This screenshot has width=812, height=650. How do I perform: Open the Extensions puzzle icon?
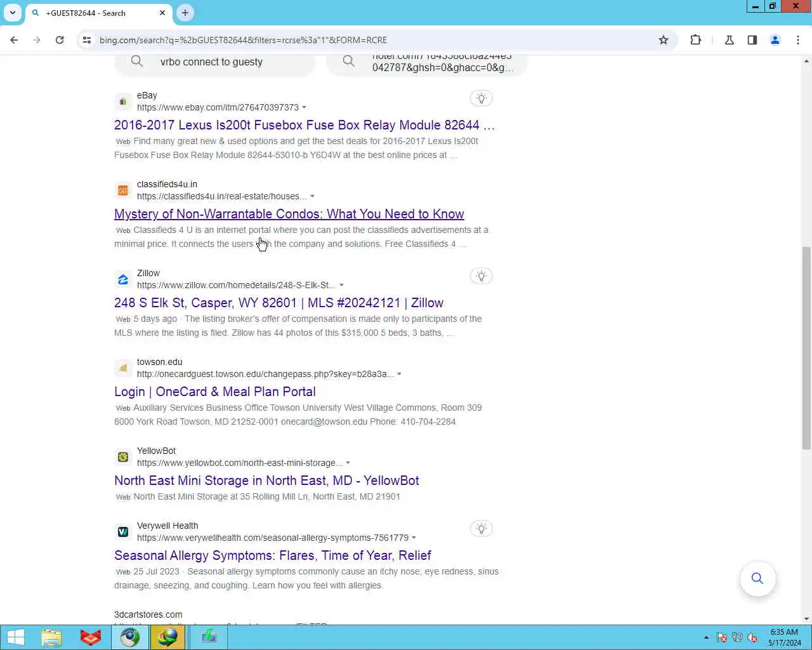tap(696, 40)
